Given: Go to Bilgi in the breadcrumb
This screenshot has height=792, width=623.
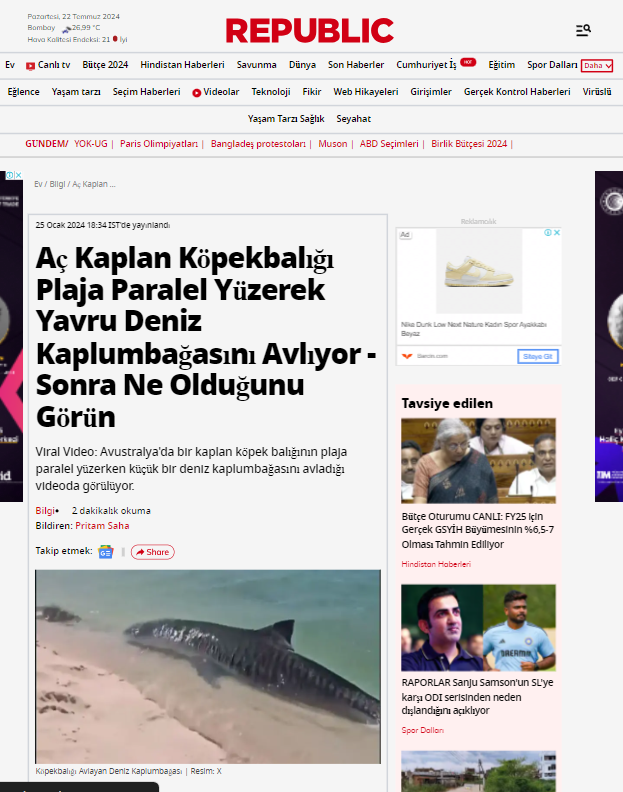Looking at the screenshot, I should (57, 184).
